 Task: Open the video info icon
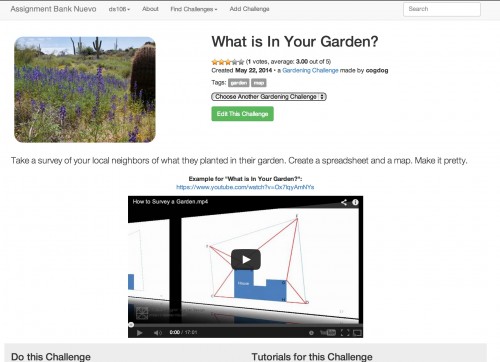click(x=355, y=202)
